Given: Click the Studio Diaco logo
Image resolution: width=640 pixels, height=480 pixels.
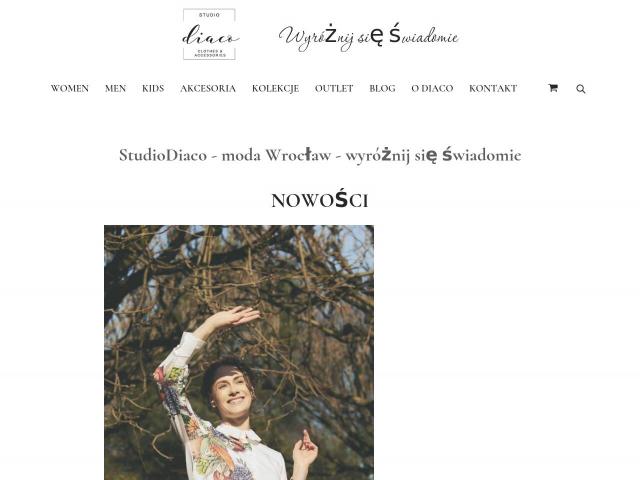Looking at the screenshot, I should [x=209, y=34].
